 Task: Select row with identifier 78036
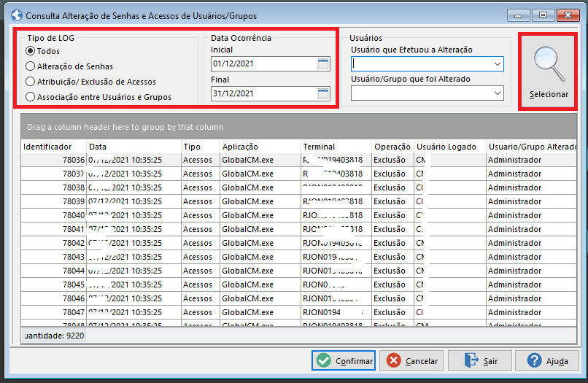298,160
